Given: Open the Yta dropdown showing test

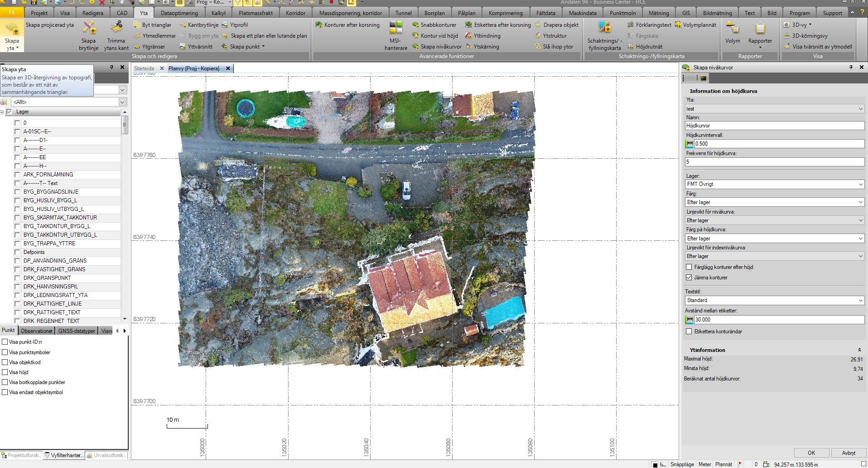Looking at the screenshot, I should (774, 109).
